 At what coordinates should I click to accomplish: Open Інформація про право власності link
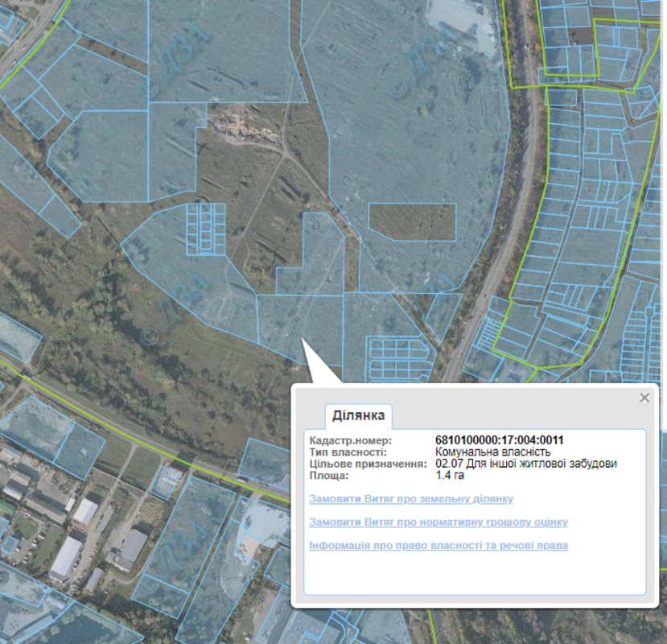438,546
